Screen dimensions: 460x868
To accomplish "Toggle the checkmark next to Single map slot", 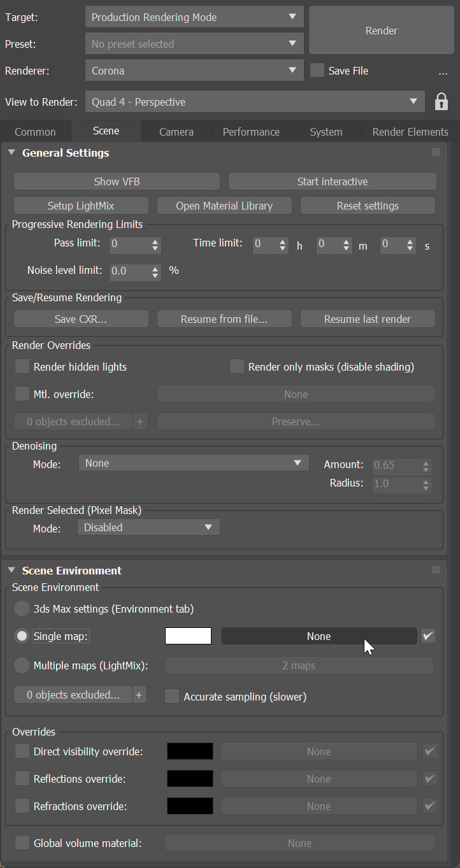I will [429, 636].
